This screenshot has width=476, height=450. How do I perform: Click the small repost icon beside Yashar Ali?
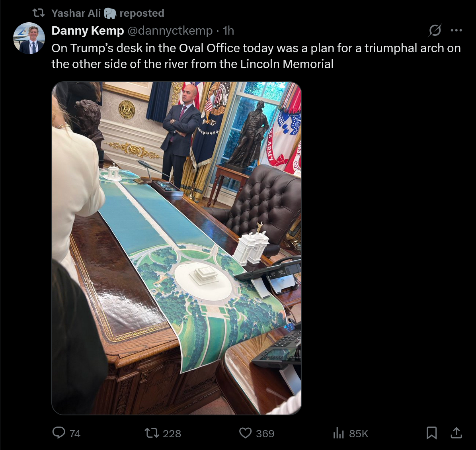click(x=39, y=13)
